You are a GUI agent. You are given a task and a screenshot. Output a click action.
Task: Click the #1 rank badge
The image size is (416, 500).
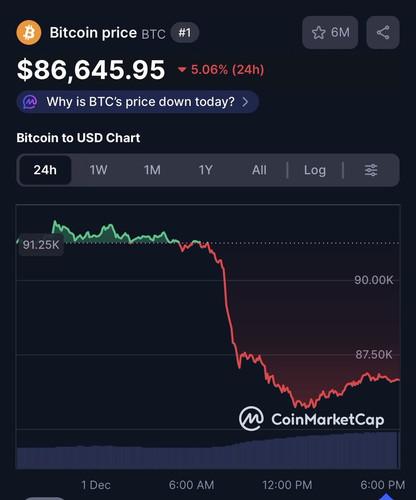[185, 33]
